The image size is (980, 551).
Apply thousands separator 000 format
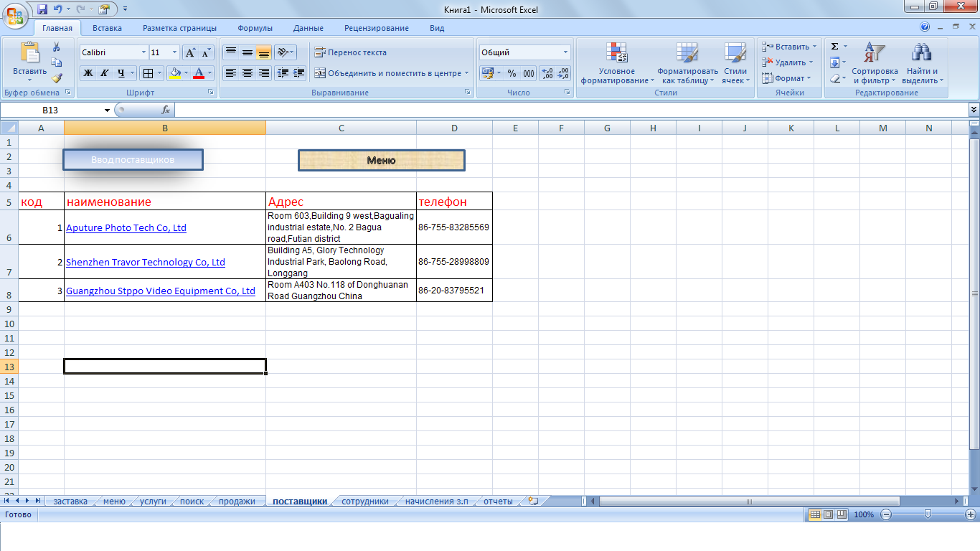point(529,73)
